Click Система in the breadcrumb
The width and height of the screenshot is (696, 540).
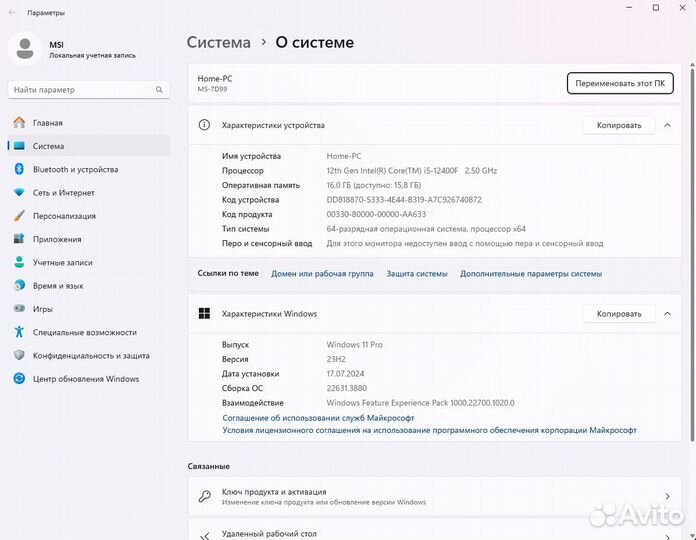pyautogui.click(x=218, y=43)
